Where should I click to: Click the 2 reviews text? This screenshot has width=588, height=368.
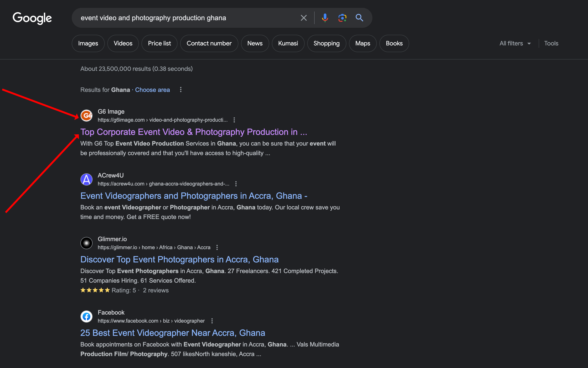pos(156,290)
